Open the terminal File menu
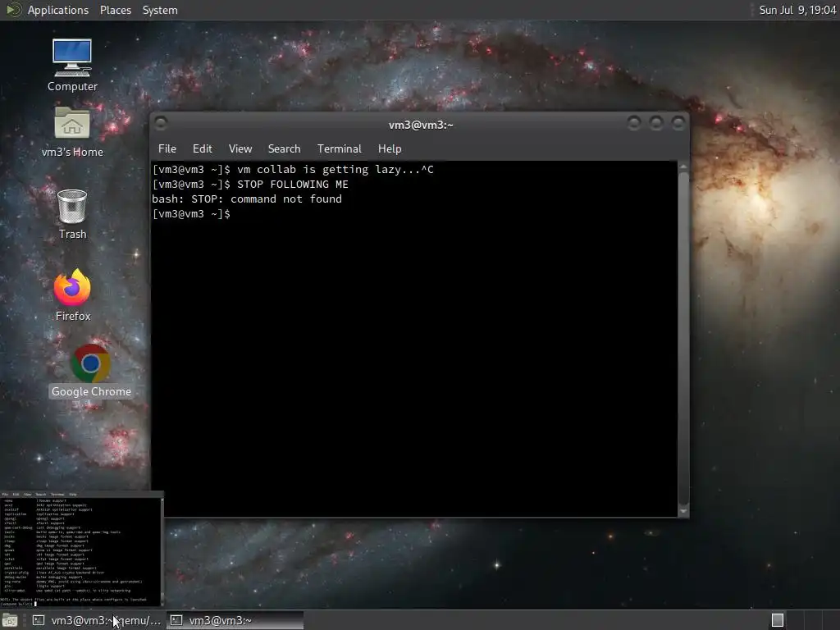Screen dimensions: 840x630 point(167,148)
